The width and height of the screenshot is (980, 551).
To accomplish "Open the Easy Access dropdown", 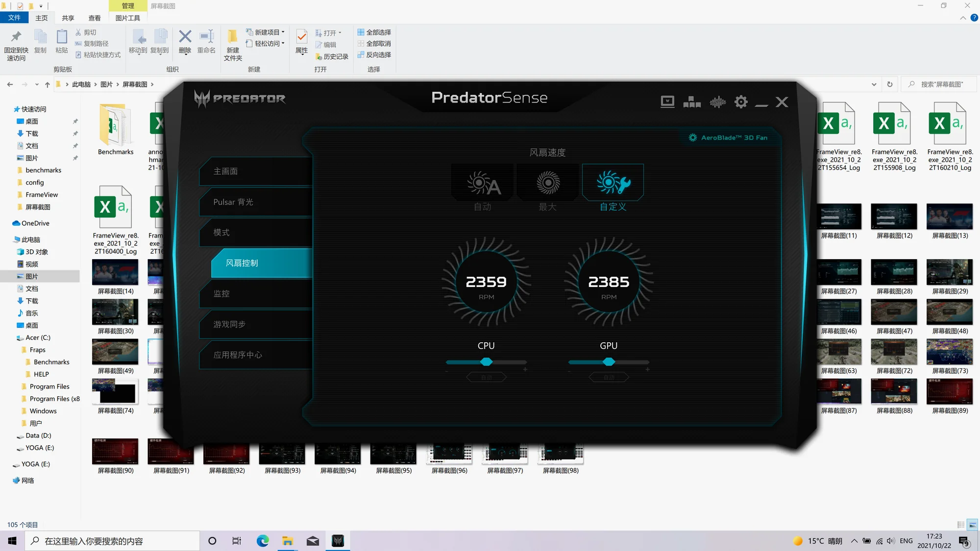I will (265, 44).
